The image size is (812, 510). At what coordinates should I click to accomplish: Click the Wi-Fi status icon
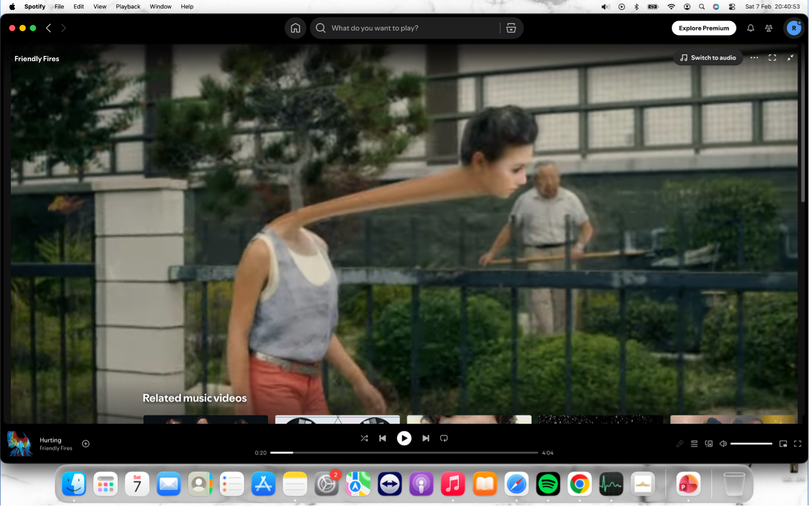(671, 6)
